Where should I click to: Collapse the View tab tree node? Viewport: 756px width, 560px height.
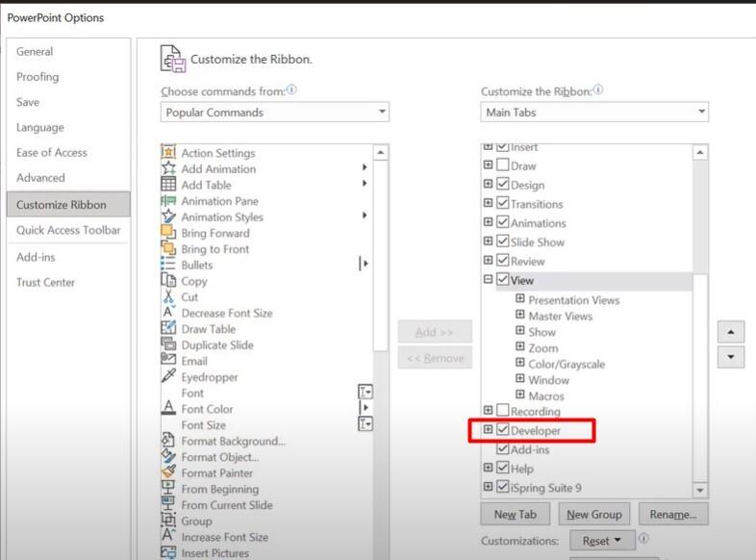coord(488,279)
